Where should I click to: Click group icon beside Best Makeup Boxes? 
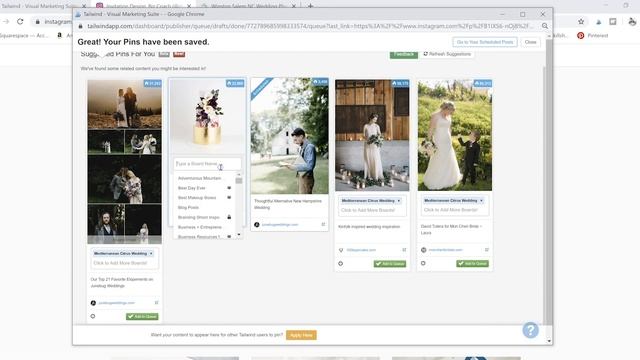229,198
